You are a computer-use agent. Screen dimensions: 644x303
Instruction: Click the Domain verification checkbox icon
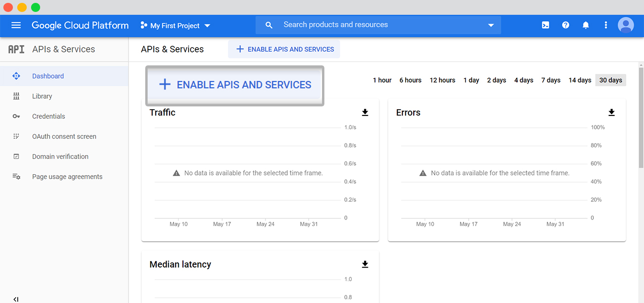[16, 157]
